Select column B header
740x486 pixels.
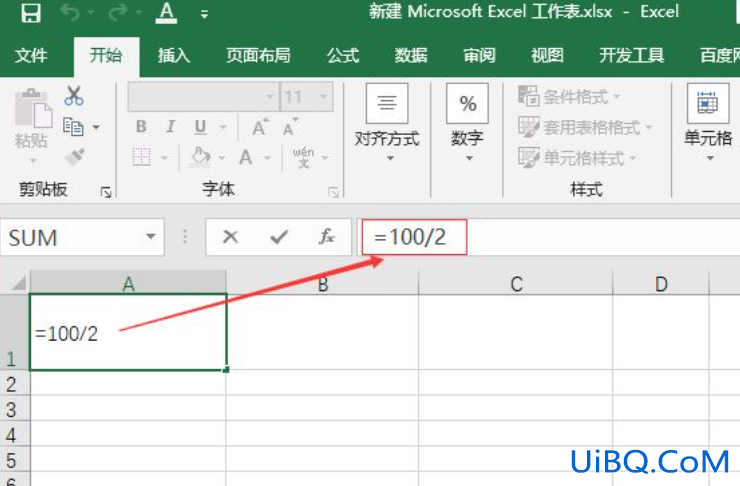[x=322, y=283]
